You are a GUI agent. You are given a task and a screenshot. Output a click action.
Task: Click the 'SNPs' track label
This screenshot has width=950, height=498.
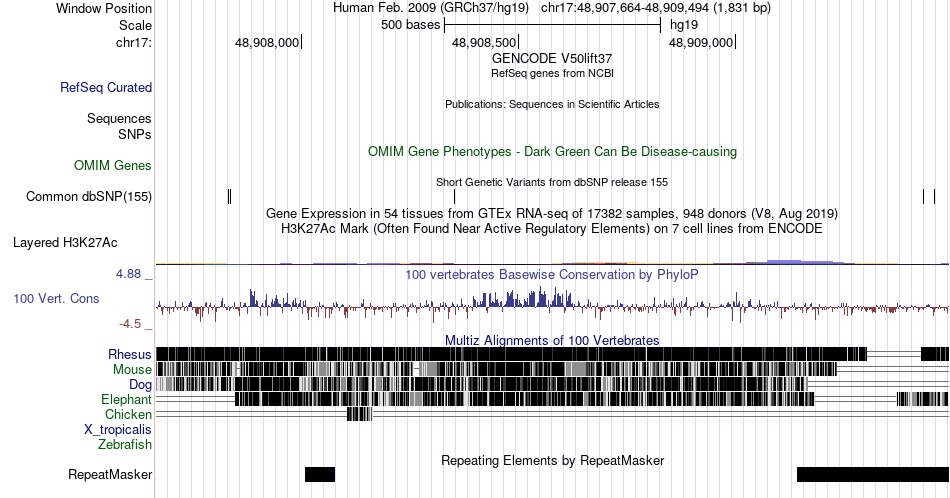coord(135,134)
